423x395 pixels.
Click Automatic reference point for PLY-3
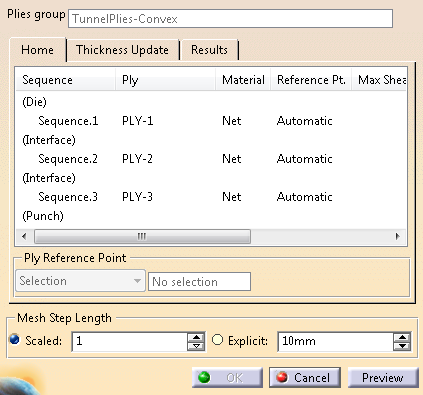point(305,197)
